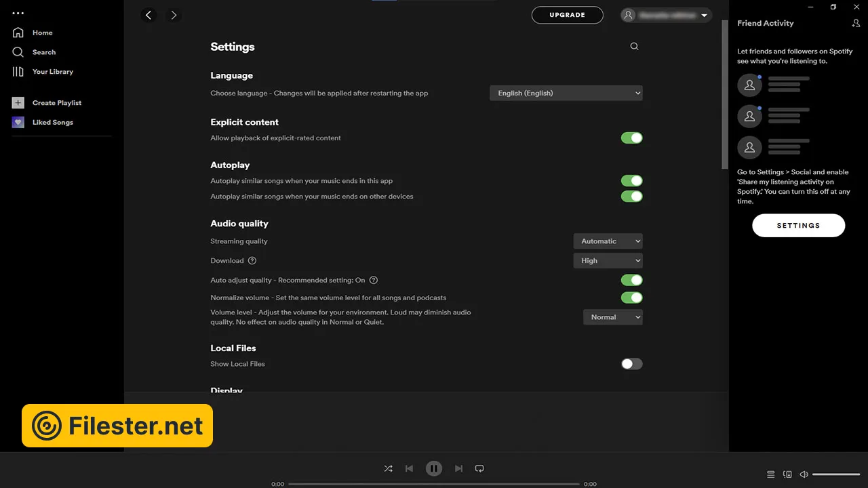Viewport: 868px width, 488px height.
Task: Open the queue icon in bottom bar
Action: pyautogui.click(x=770, y=474)
